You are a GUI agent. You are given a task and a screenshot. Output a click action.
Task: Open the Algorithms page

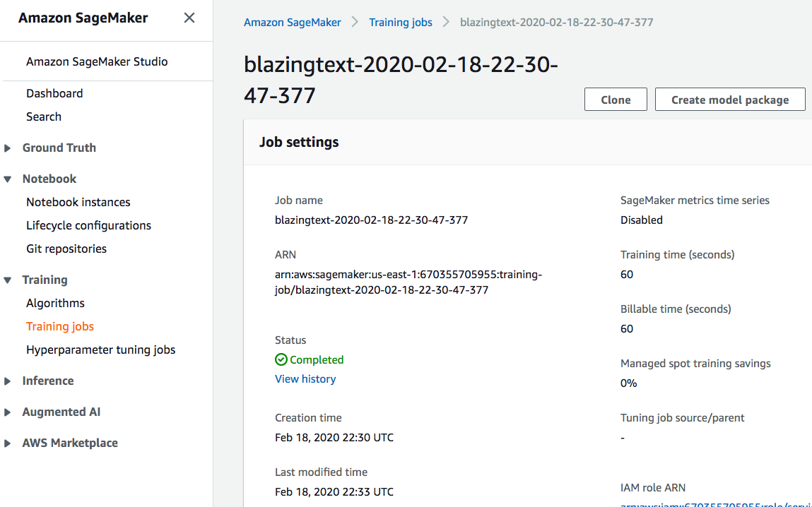coord(55,303)
